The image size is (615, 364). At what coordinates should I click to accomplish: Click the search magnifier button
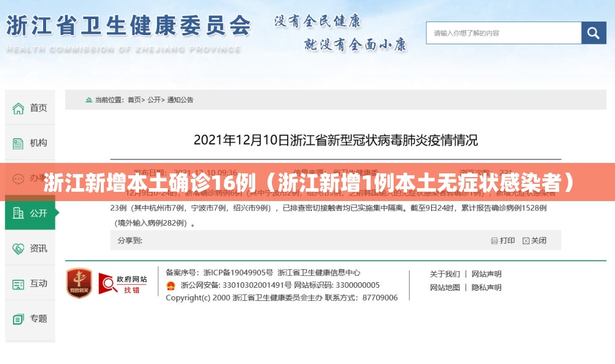(593, 33)
